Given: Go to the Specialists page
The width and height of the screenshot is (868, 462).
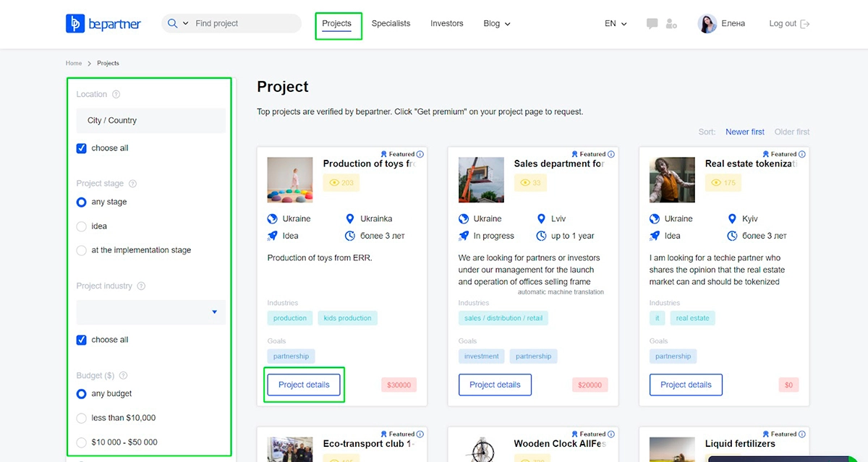Looking at the screenshot, I should pos(391,24).
